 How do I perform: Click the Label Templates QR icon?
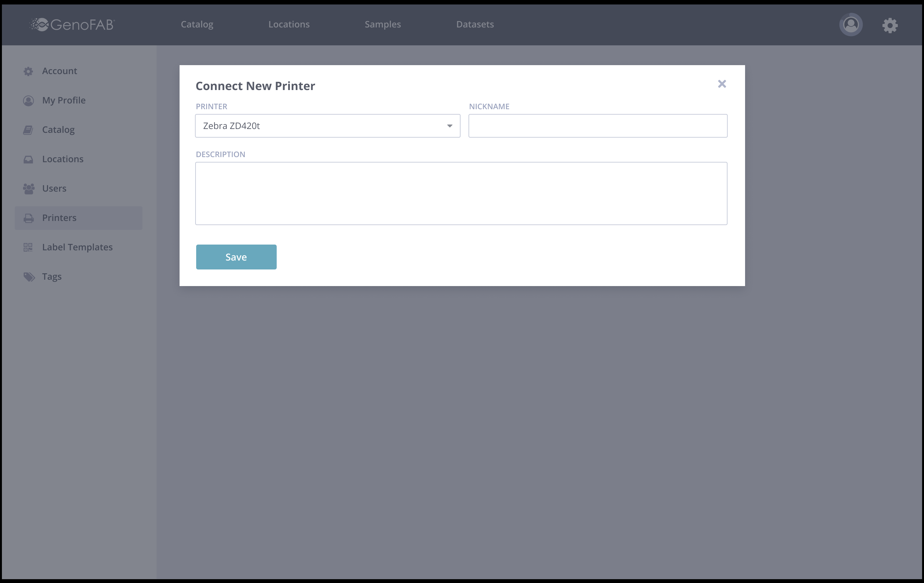[28, 247]
